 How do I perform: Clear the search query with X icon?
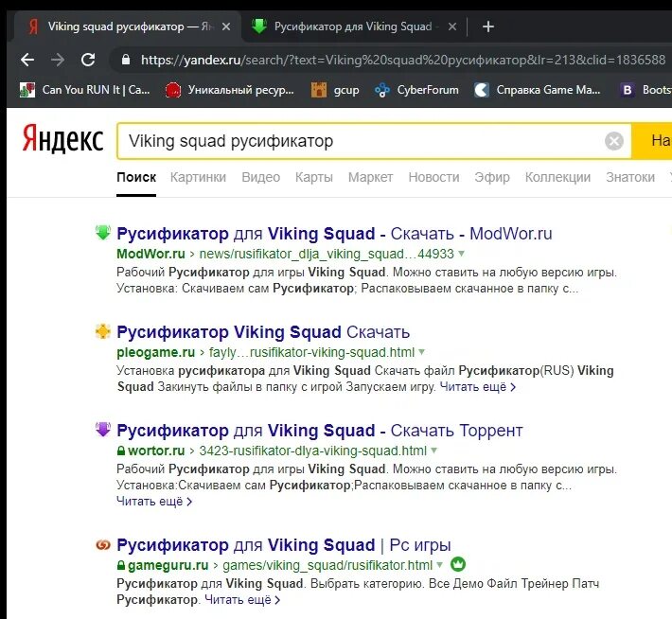[613, 141]
